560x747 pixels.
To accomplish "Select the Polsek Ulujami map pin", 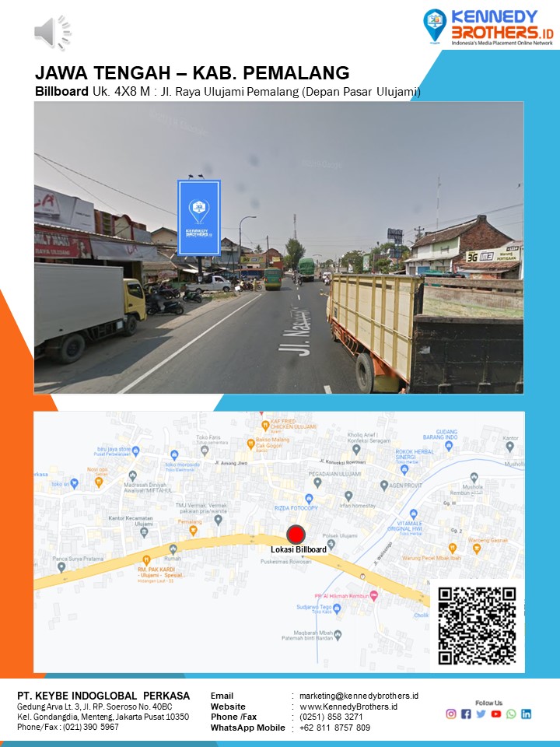I will (331, 544).
